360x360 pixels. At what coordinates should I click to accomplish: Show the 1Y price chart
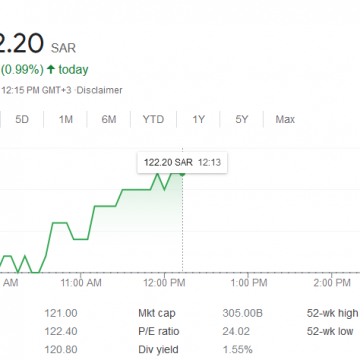coord(198,119)
